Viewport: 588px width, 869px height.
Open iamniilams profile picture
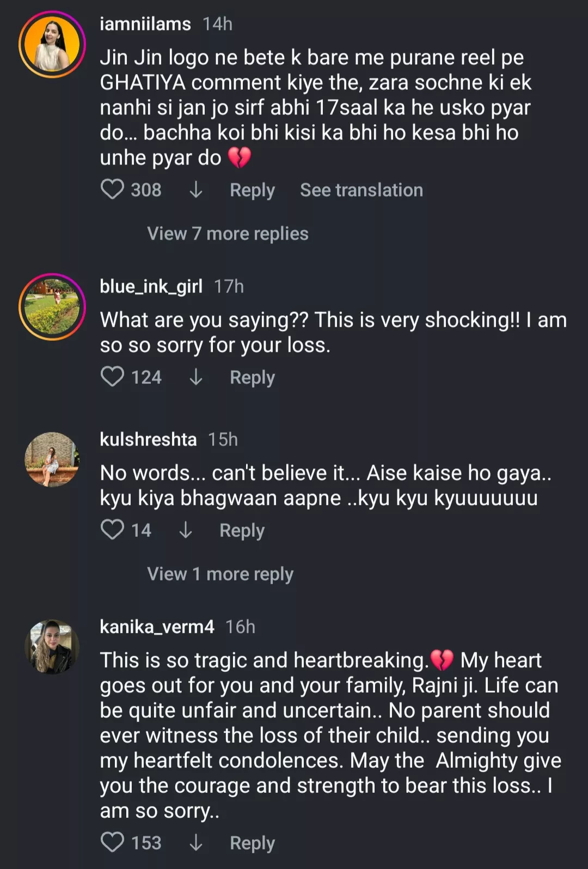[52, 45]
